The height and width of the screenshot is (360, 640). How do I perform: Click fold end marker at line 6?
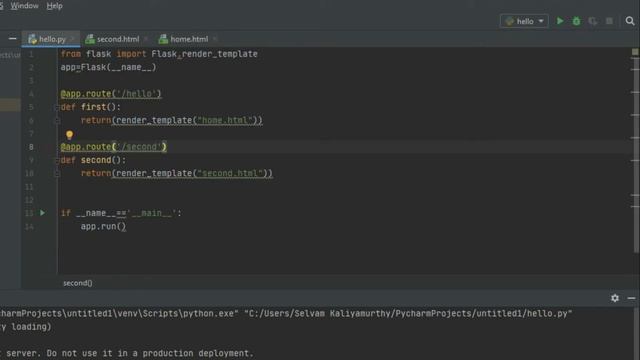tap(57, 121)
